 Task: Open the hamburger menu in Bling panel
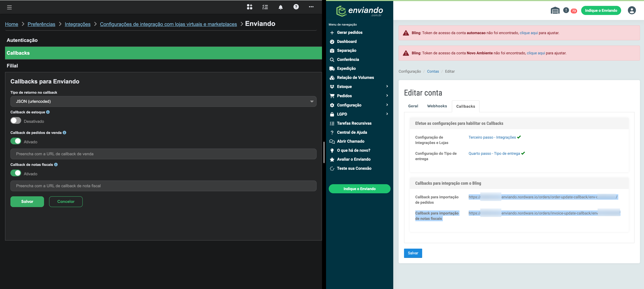tap(10, 7)
